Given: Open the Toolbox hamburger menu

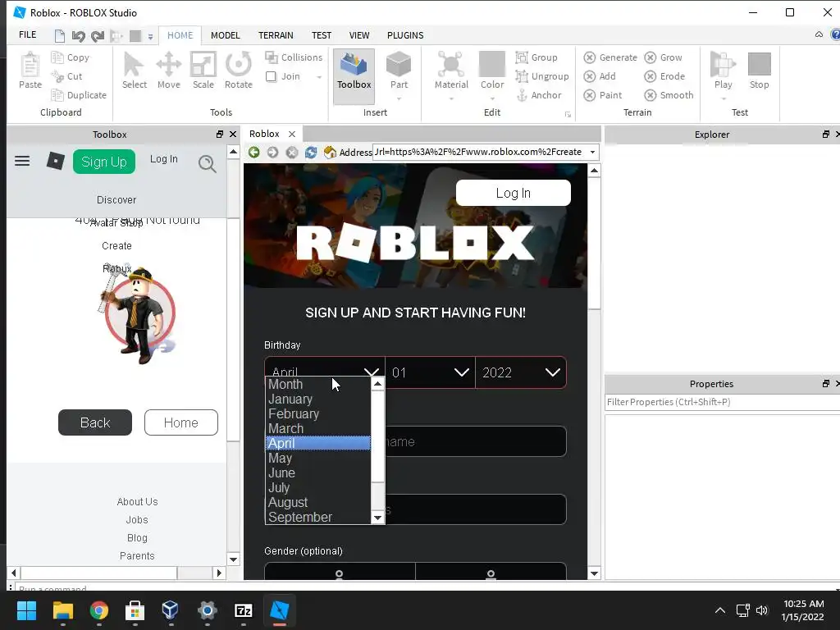Looking at the screenshot, I should click(22, 161).
